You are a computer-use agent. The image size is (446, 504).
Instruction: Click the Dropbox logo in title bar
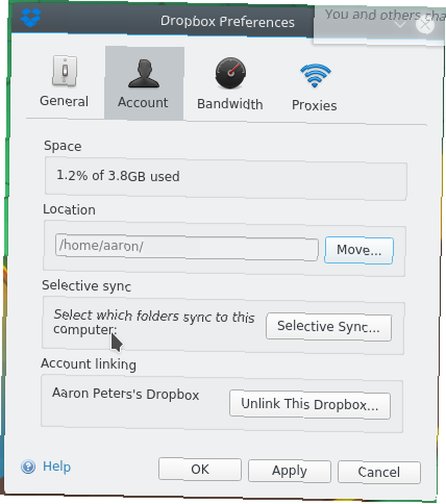31,17
